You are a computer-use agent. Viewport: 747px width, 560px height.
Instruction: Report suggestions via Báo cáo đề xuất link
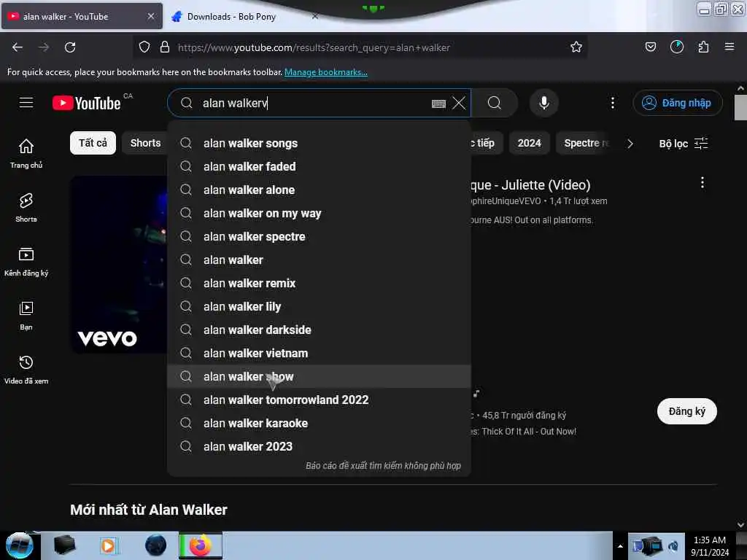tap(383, 466)
